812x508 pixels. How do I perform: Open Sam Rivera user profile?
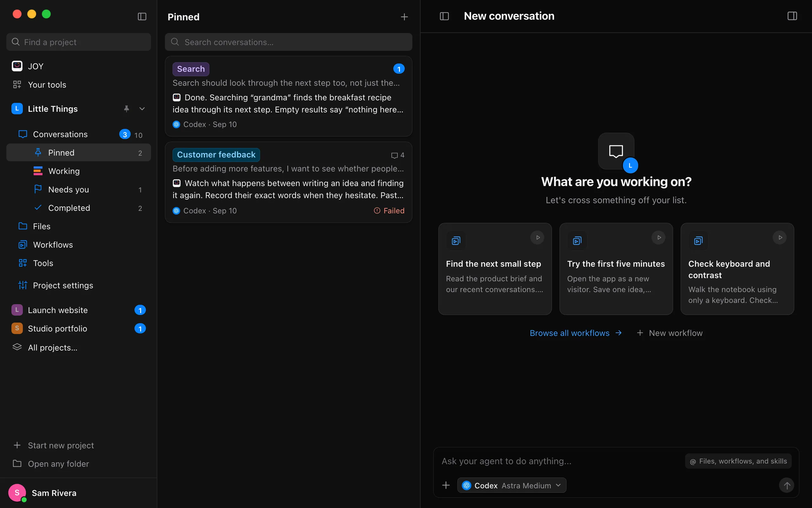pos(79,493)
